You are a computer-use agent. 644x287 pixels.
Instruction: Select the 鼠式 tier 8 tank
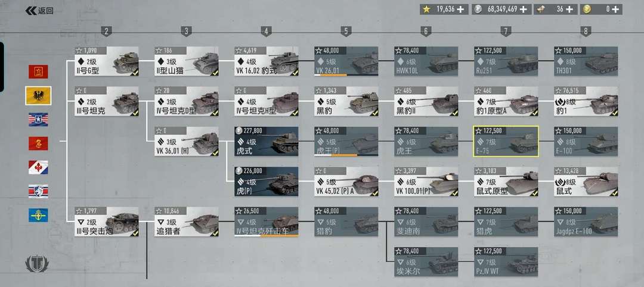pos(586,182)
